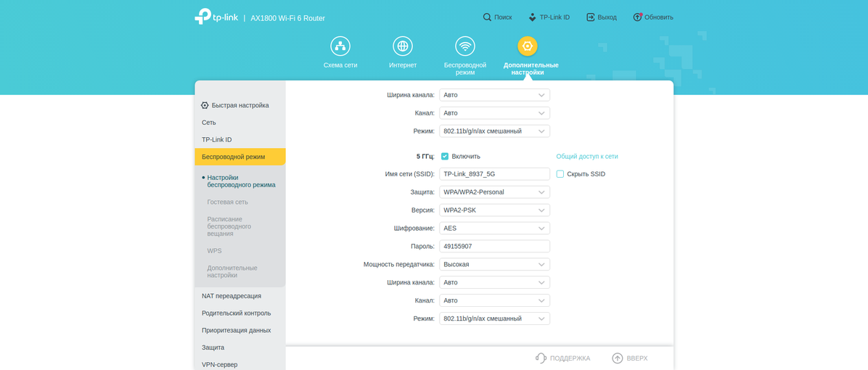Viewport: 868px width, 370px height.
Task: Click the SSID field TP-Link_8937_5G
Action: click(x=494, y=173)
